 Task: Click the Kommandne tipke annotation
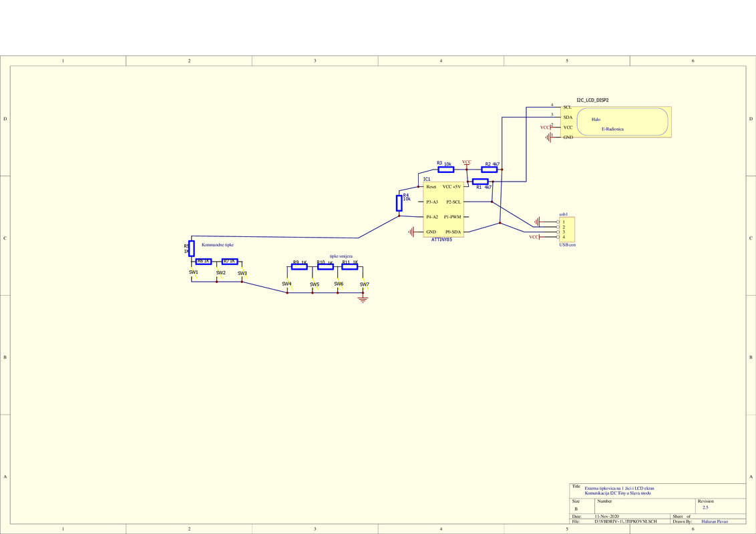click(x=218, y=245)
